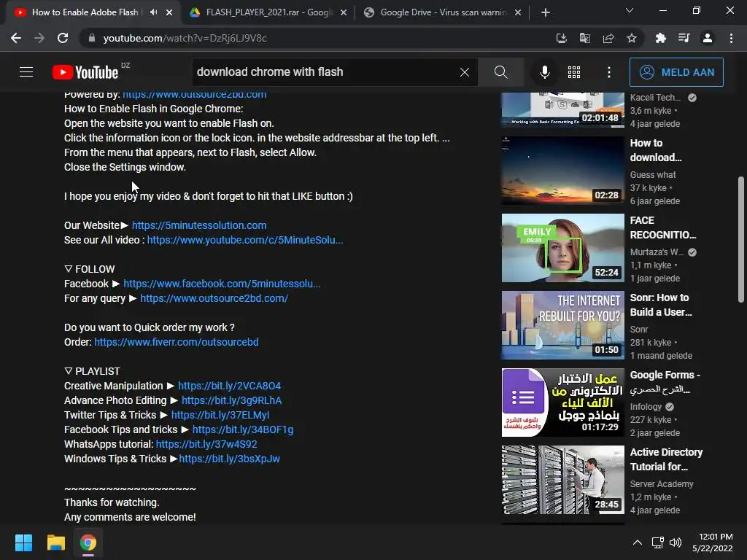The image size is (747, 560).
Task: Bookmark this page with the star icon
Action: pos(632,38)
